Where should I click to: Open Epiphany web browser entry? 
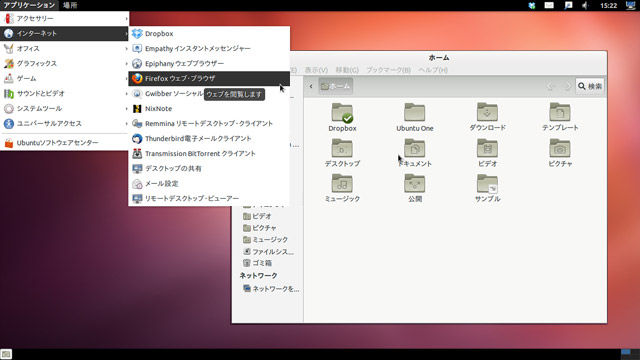click(x=209, y=64)
